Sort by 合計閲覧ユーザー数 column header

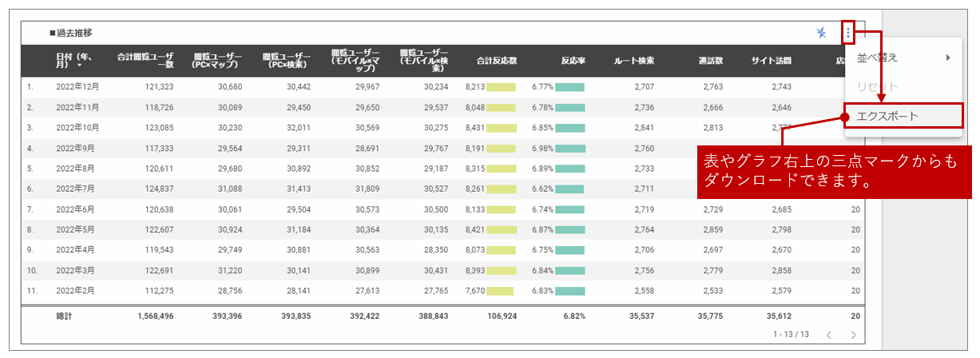(x=145, y=61)
